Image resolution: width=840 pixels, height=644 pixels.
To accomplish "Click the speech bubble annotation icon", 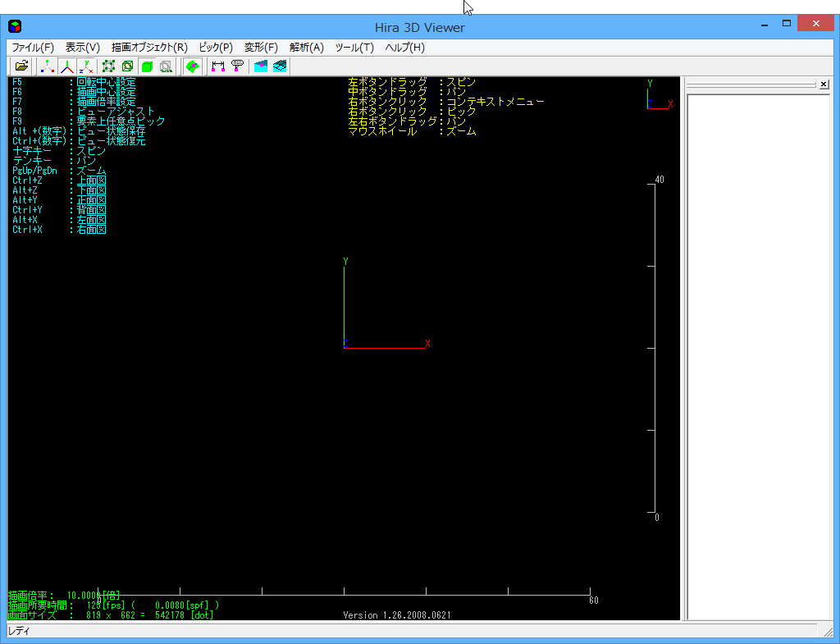I will coord(237,66).
